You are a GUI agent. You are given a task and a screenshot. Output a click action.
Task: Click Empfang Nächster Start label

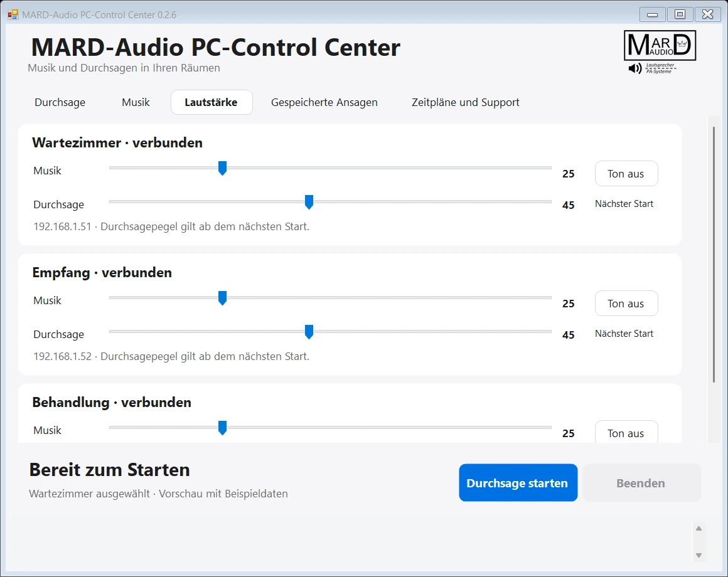coord(624,334)
